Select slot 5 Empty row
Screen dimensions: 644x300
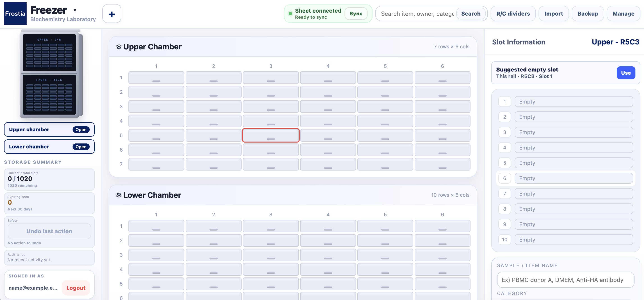(x=566, y=163)
